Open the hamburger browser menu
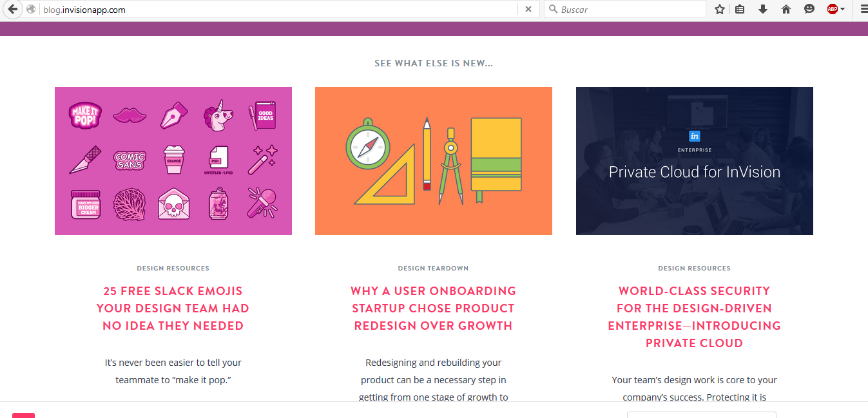 point(864,9)
